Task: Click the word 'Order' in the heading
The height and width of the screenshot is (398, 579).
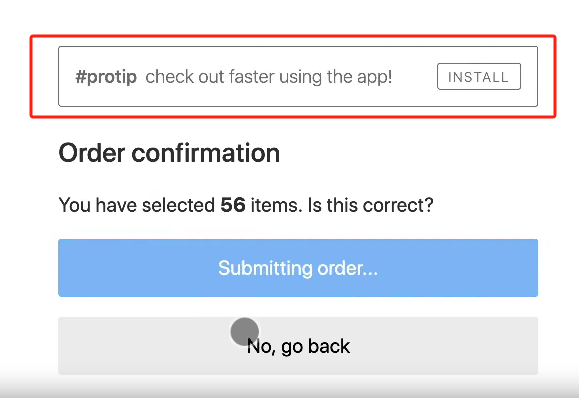Action: point(92,153)
